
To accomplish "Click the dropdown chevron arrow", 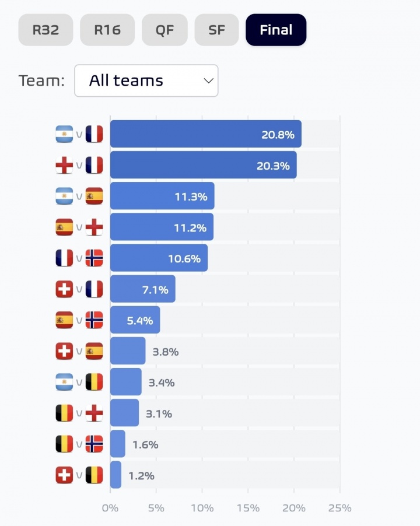I will click(209, 81).
